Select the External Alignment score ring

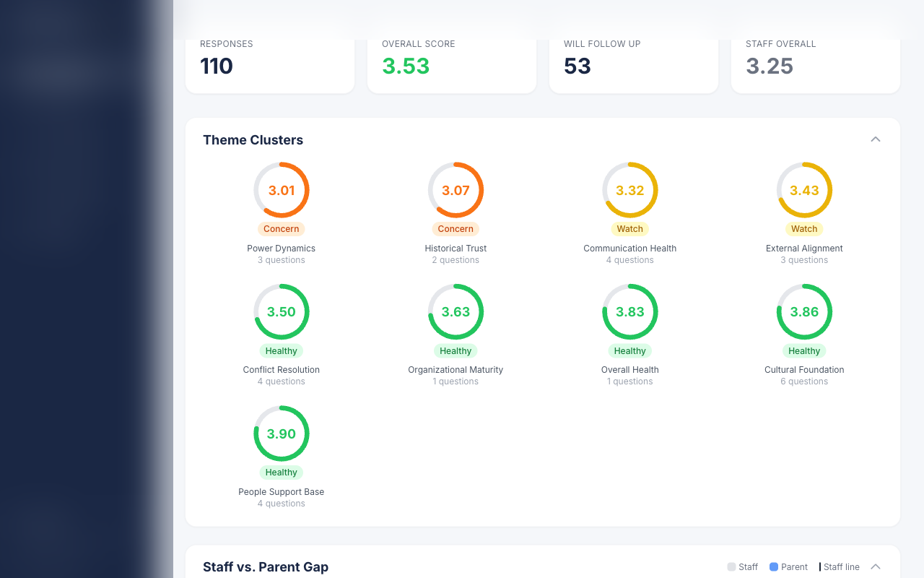click(804, 190)
